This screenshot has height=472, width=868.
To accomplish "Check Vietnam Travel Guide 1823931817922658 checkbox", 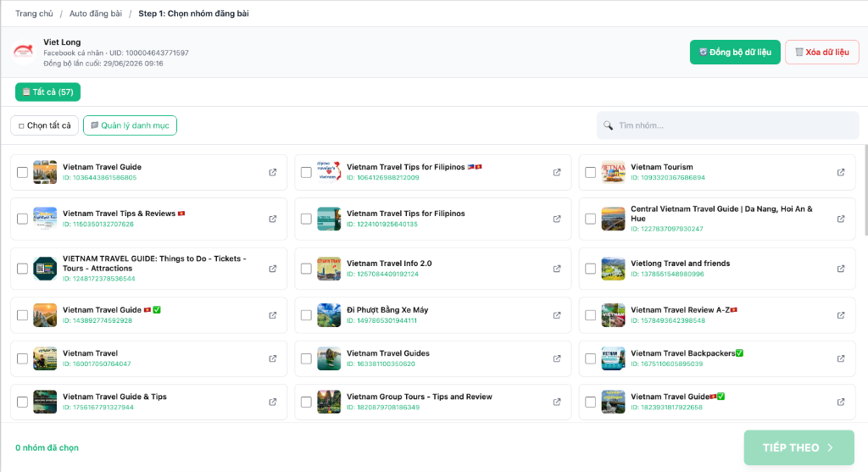I will tap(591, 402).
